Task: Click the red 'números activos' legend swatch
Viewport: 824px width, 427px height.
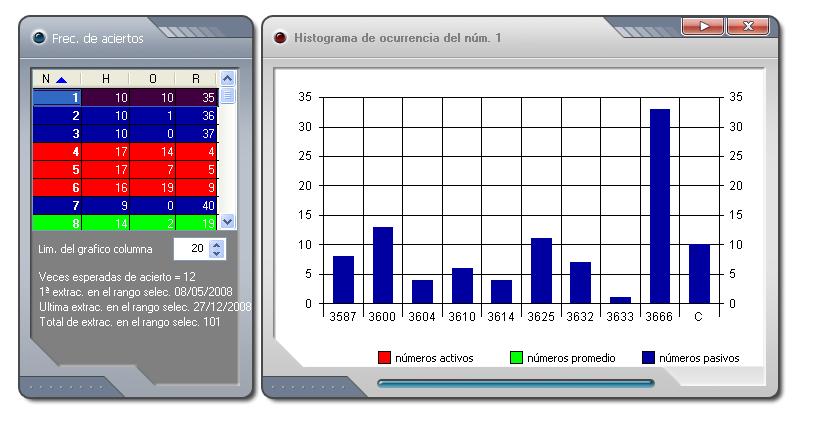Action: click(384, 358)
